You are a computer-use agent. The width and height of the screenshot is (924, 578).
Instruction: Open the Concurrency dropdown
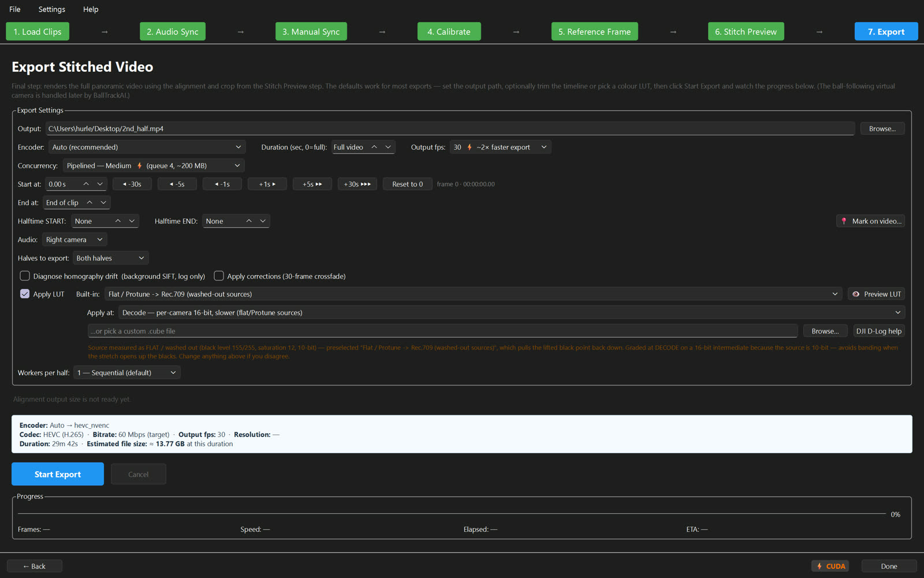point(154,165)
